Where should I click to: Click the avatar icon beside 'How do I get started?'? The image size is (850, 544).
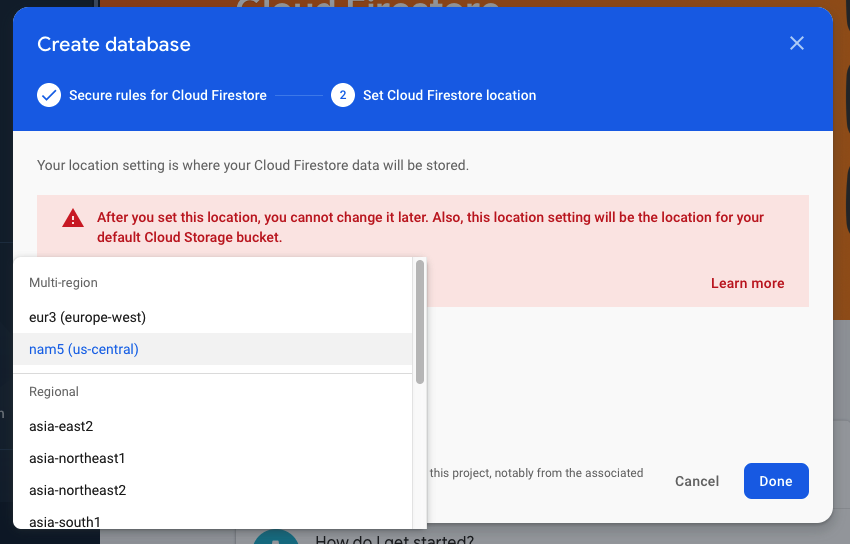275,537
